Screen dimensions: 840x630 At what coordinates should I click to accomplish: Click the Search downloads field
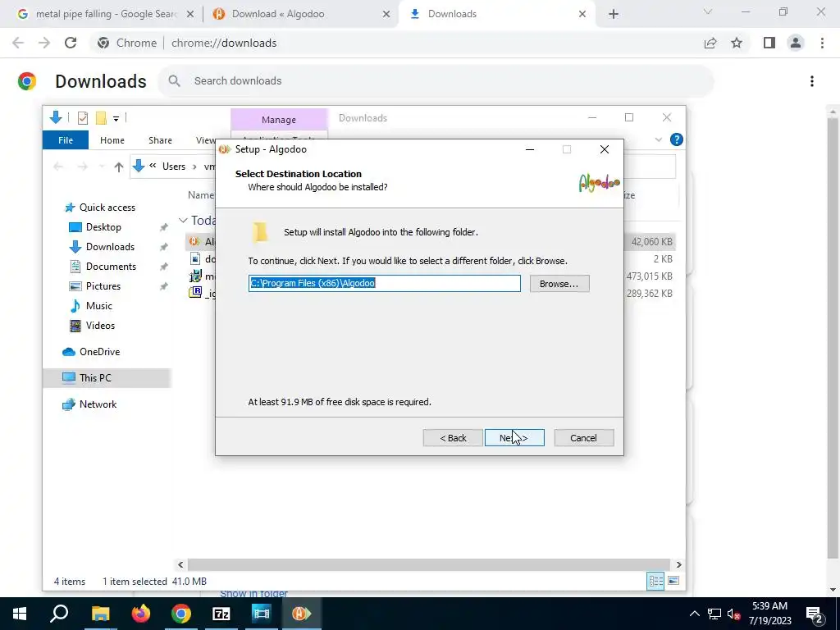pyautogui.click(x=436, y=81)
